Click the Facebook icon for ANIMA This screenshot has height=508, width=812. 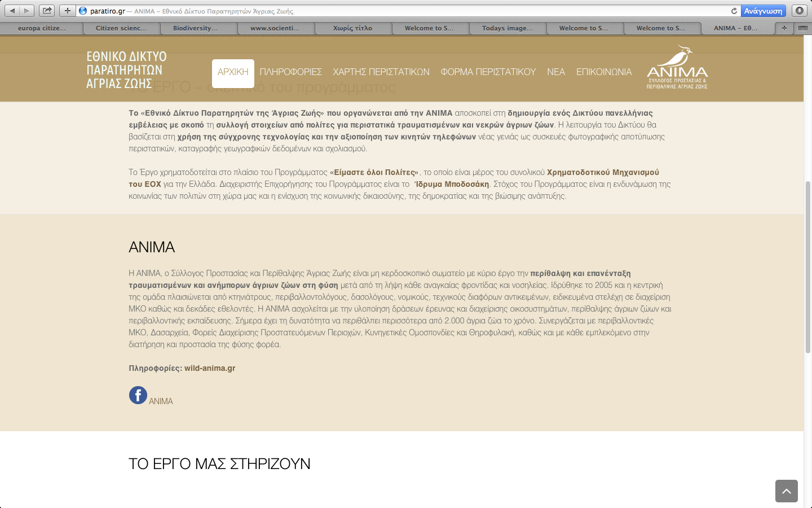[x=138, y=395]
